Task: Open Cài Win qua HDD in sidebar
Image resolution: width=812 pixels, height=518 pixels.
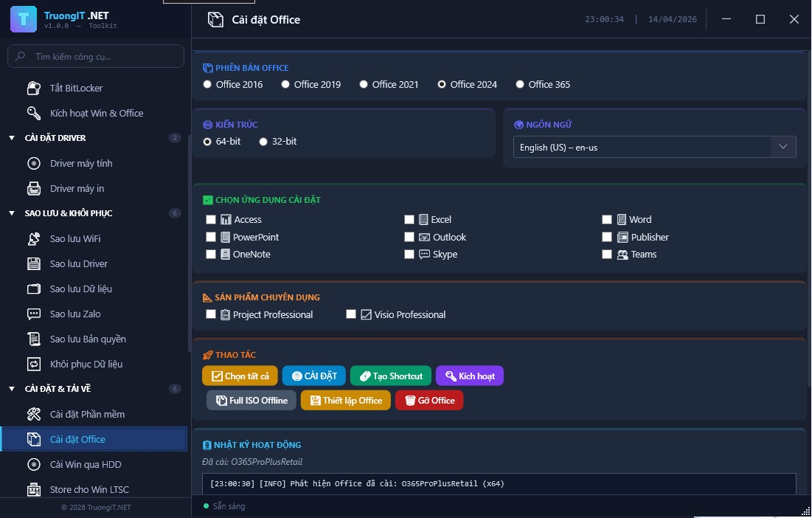Action: coord(86,465)
